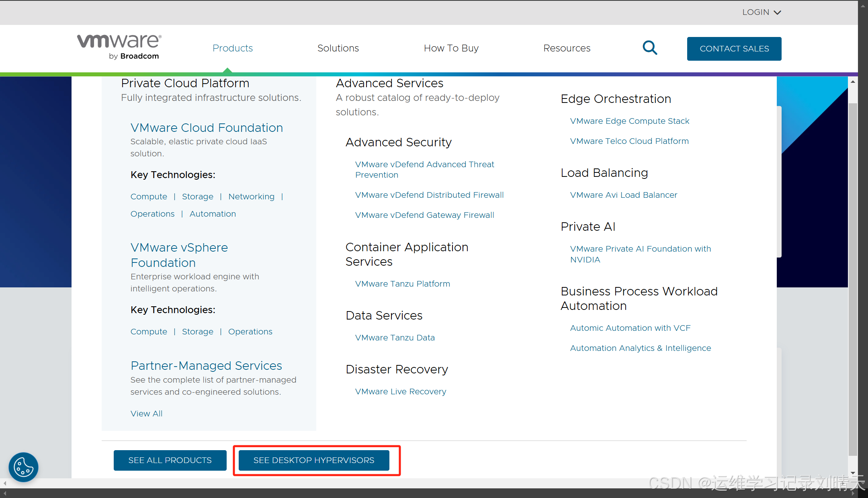This screenshot has width=868, height=498.
Task: Expand the LOGIN dropdown
Action: (761, 12)
